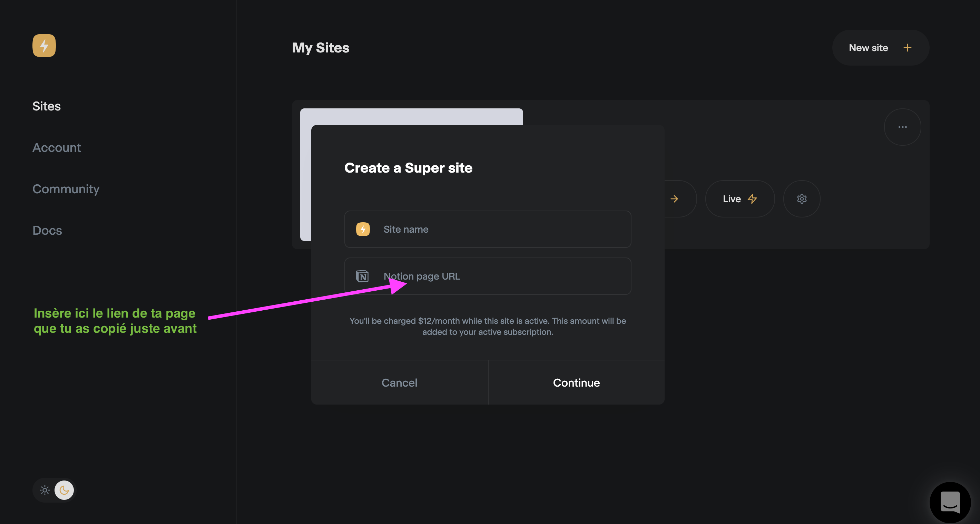Navigate to the Community section
The image size is (980, 524).
(x=66, y=189)
